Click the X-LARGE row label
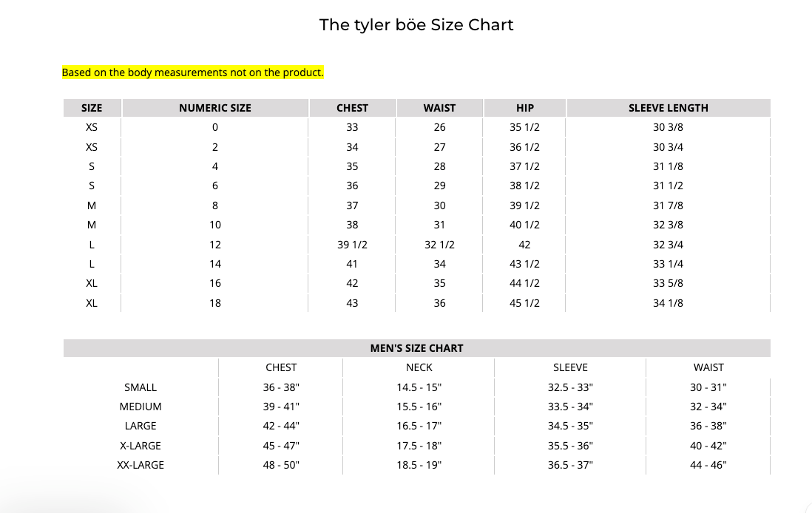The image size is (812, 513). pos(141,446)
